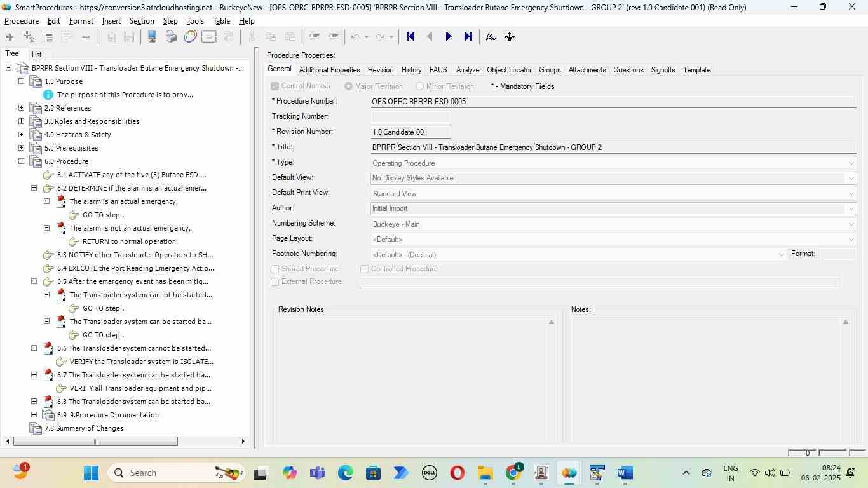Collapse the 1.0 Purpose tree node
This screenshot has width=868, height=488.
pos(21,81)
